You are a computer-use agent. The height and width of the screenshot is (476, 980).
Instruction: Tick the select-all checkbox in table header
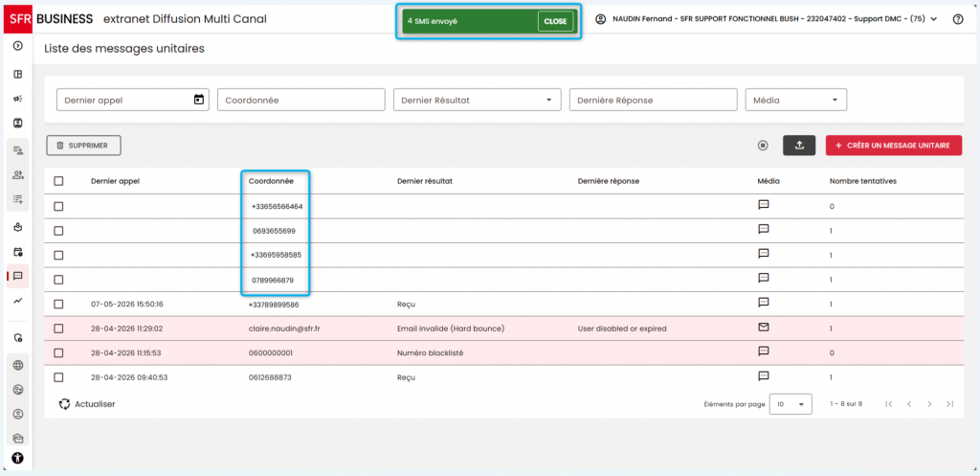tap(58, 181)
